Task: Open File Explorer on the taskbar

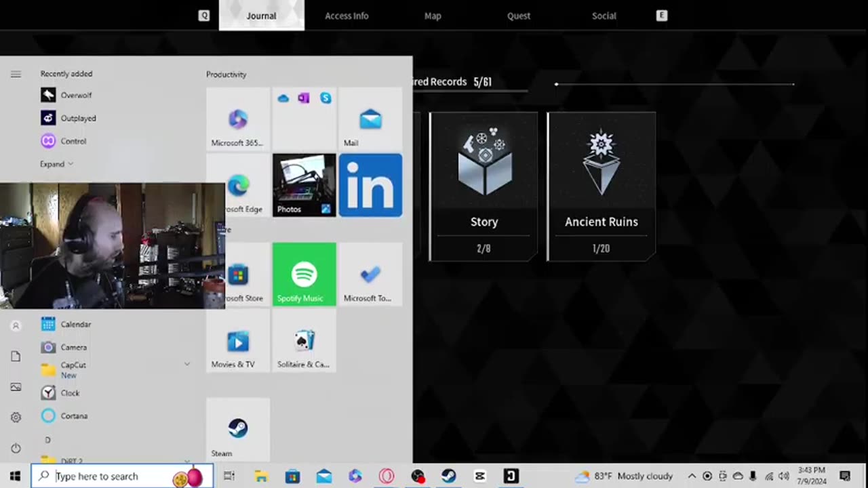Action: [x=261, y=476]
